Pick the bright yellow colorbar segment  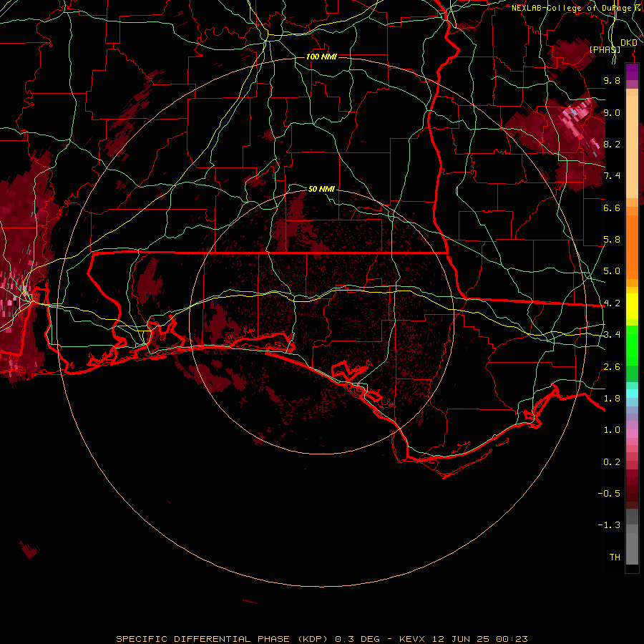click(x=632, y=306)
